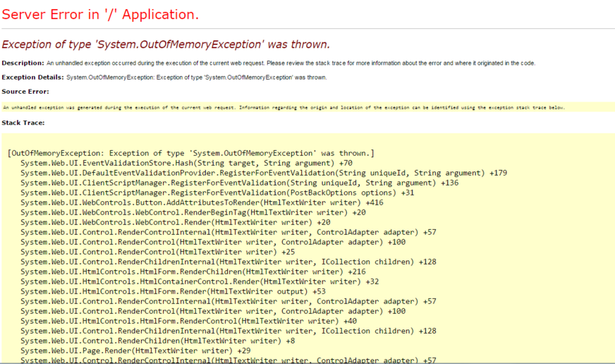Click the WebControl.RenderBeginTag +20 line

(193, 212)
